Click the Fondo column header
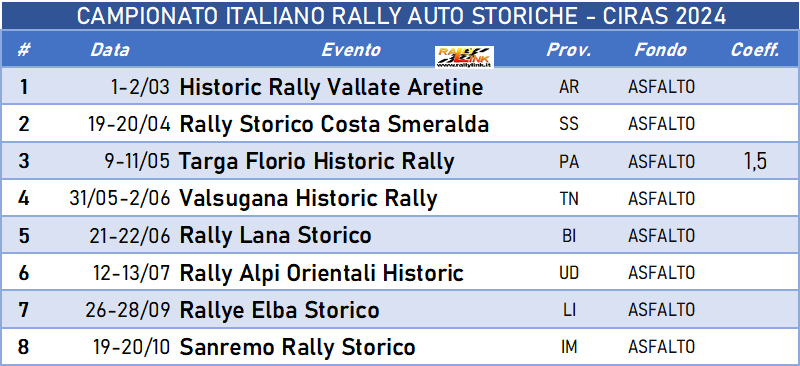 (x=661, y=50)
